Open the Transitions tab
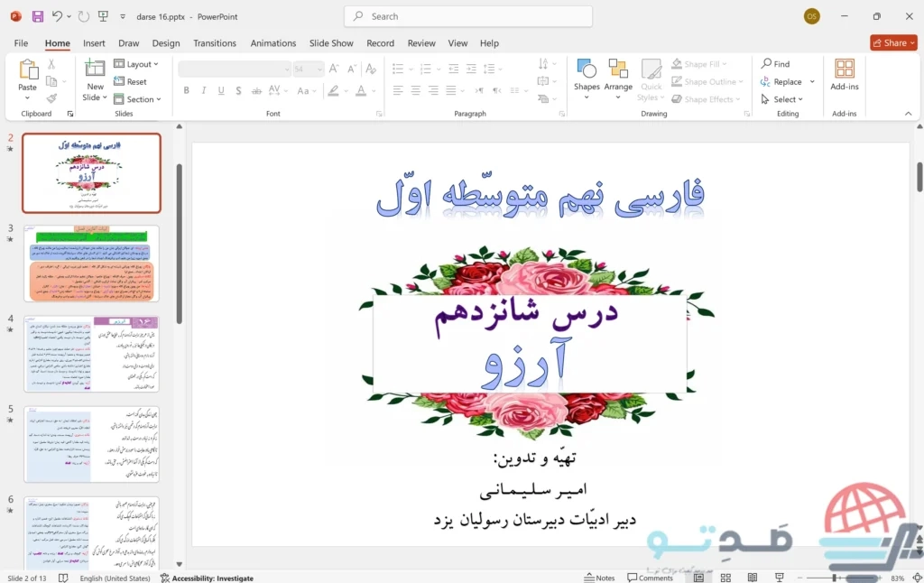924x583 pixels. point(215,43)
